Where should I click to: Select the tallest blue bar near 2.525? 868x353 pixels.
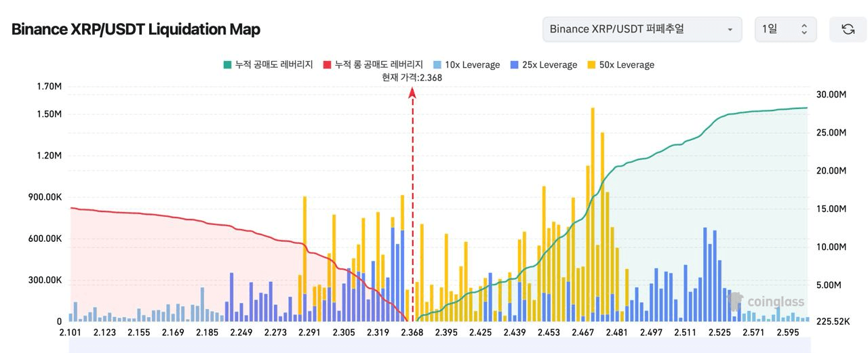(705, 271)
